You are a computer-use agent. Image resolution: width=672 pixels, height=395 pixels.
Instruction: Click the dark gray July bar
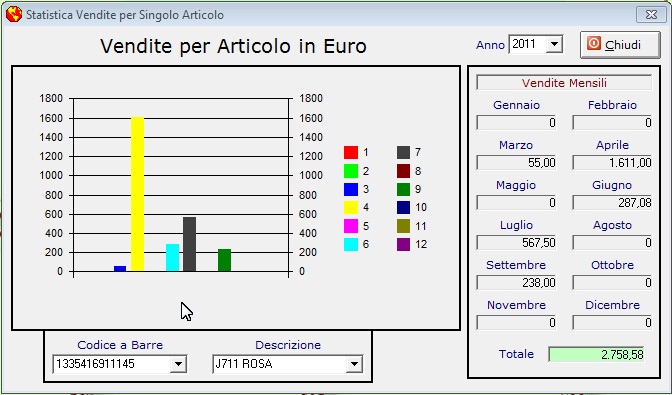coord(189,244)
